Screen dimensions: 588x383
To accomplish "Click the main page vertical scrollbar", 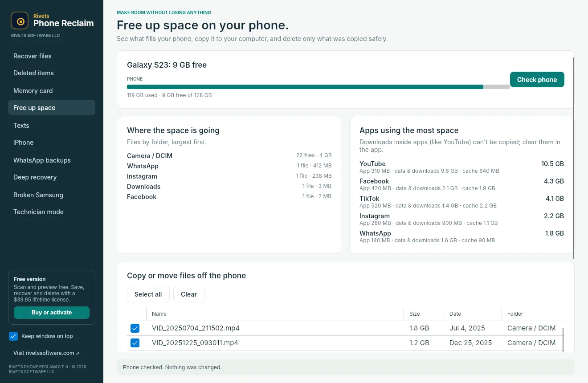I will tap(573, 158).
